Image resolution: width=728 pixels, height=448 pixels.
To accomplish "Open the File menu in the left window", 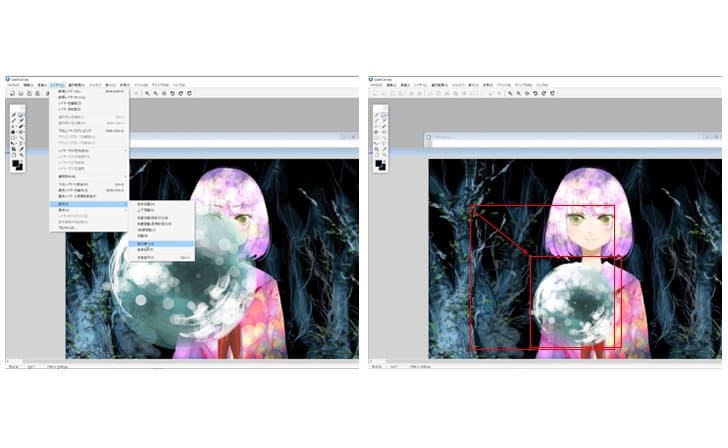I will [13, 85].
